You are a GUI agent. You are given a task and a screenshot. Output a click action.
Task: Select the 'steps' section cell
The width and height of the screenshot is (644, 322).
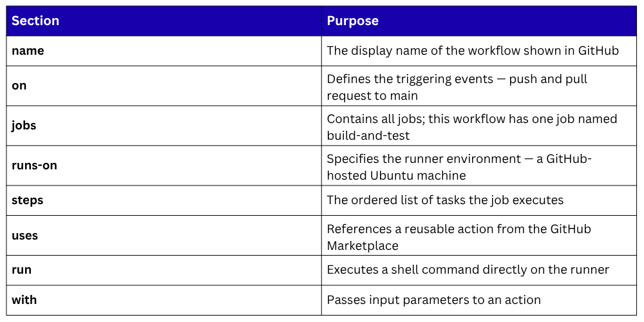(x=28, y=200)
